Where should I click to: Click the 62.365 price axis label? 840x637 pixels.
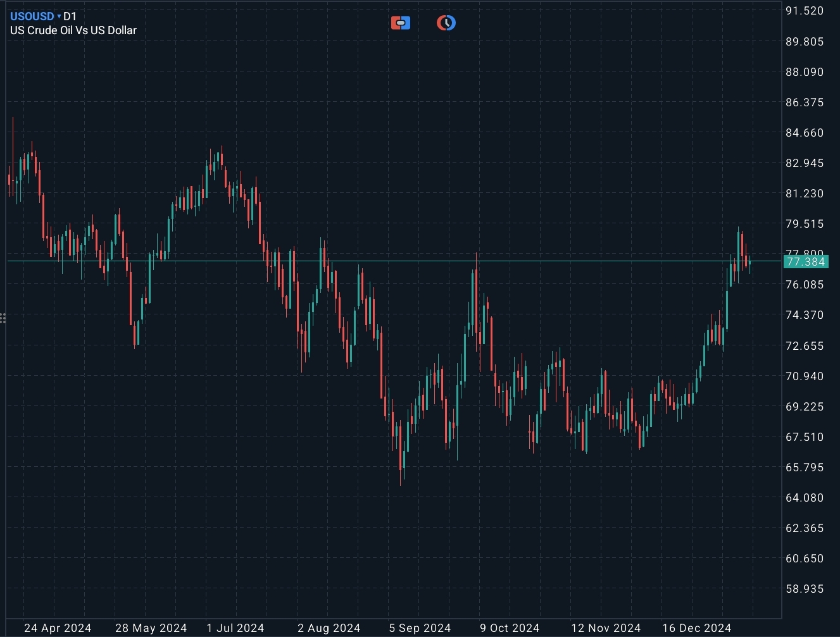[x=805, y=528]
